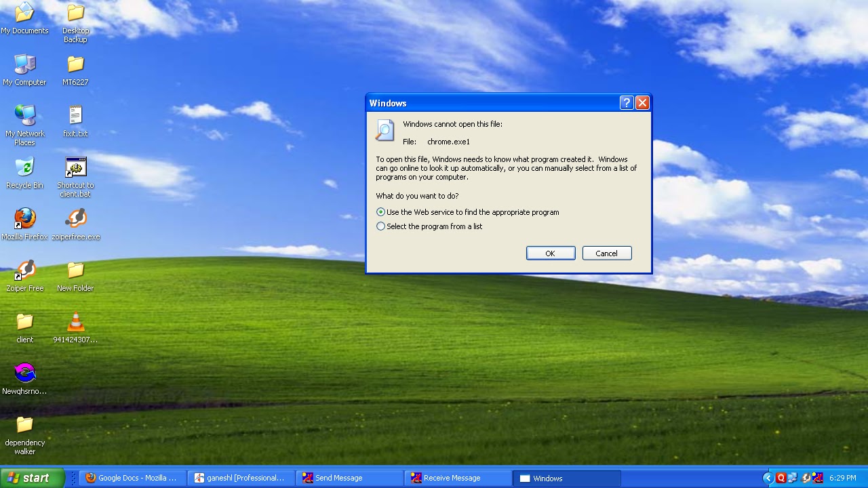Select the program from a list option
This screenshot has height=488, width=868.
click(x=380, y=226)
